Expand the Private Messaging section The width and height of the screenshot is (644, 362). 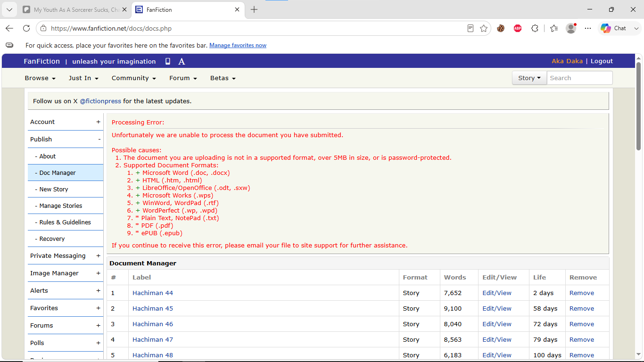pos(66,256)
